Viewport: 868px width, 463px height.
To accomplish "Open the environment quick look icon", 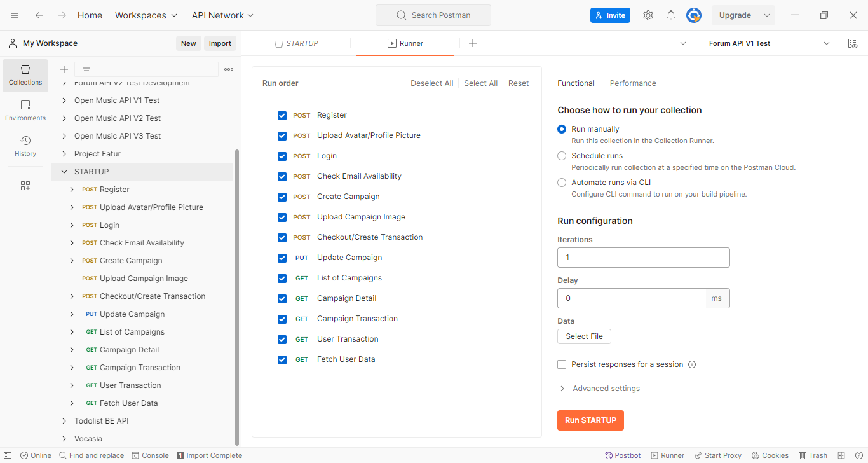I will click(x=853, y=43).
